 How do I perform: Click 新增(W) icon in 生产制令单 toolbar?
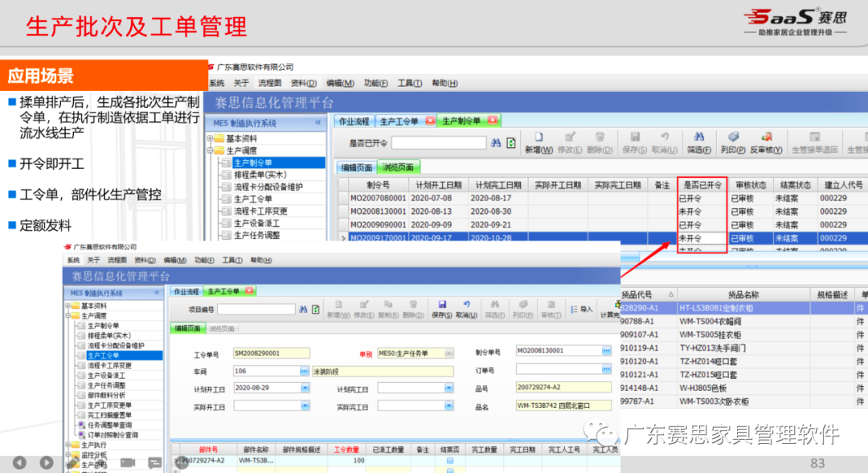coord(538,137)
